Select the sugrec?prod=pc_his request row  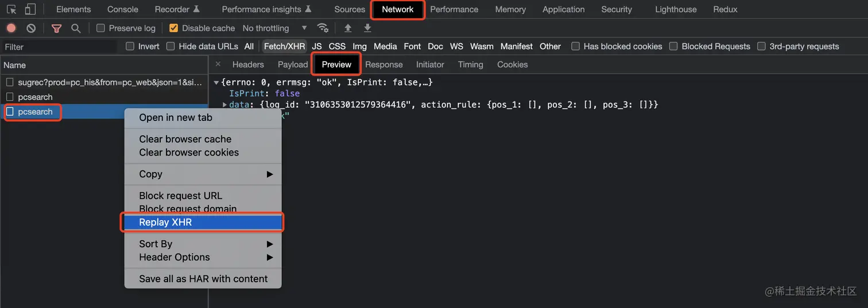click(104, 83)
